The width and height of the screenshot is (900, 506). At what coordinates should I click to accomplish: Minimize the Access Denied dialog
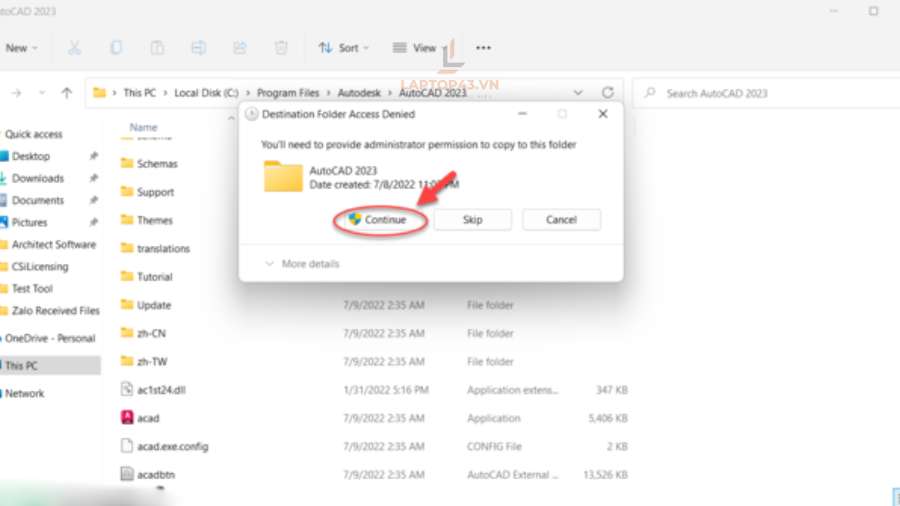click(522, 114)
